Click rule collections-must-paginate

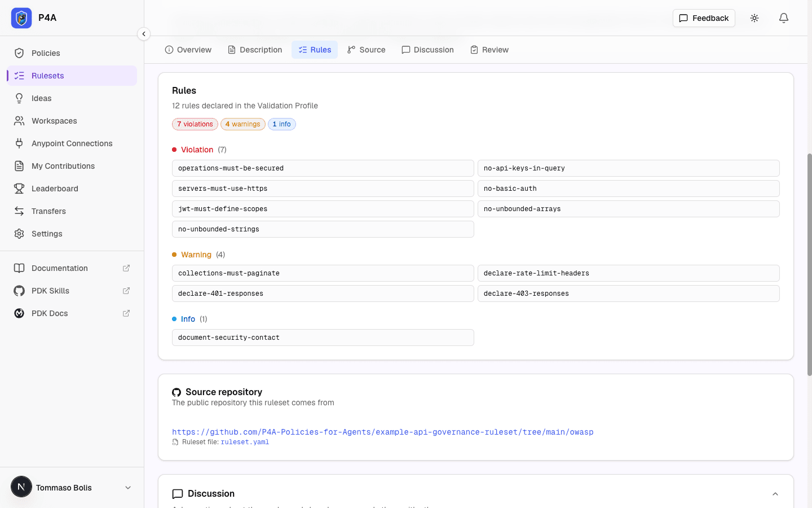[x=323, y=273]
